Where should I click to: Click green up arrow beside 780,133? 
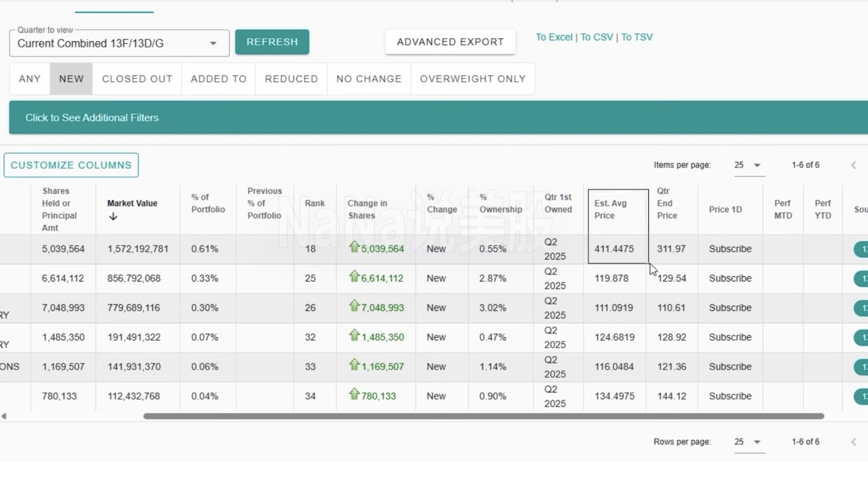pyautogui.click(x=354, y=394)
